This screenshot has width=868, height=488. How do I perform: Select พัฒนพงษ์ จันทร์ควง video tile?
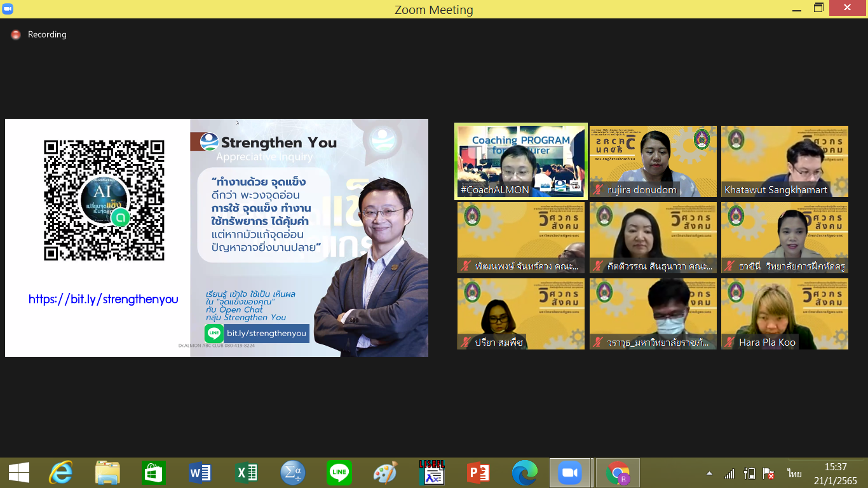(521, 238)
